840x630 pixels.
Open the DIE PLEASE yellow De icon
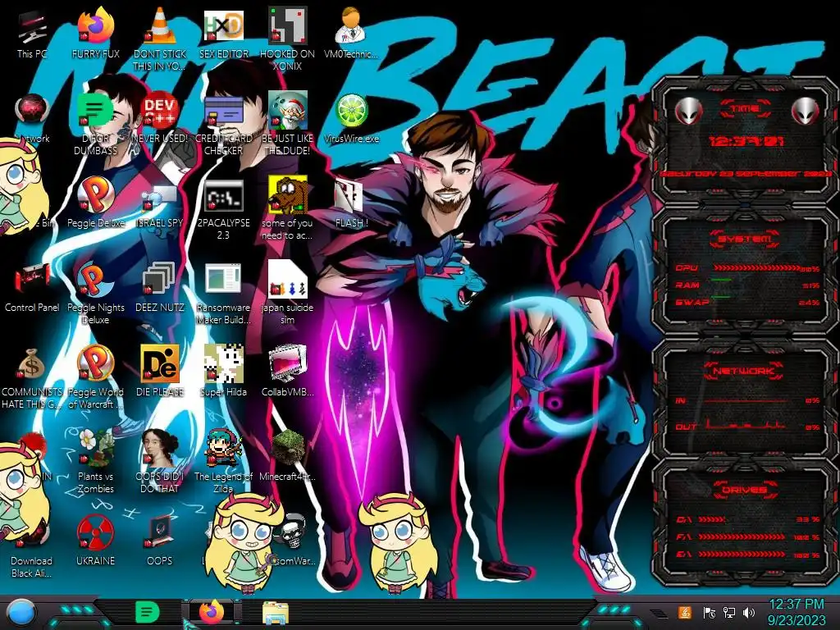[160, 363]
